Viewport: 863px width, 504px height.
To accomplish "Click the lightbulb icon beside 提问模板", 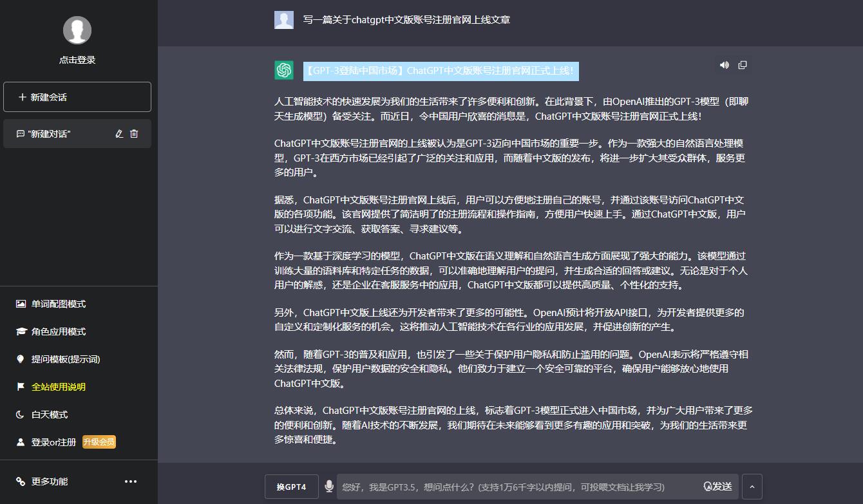I will pos(20,359).
